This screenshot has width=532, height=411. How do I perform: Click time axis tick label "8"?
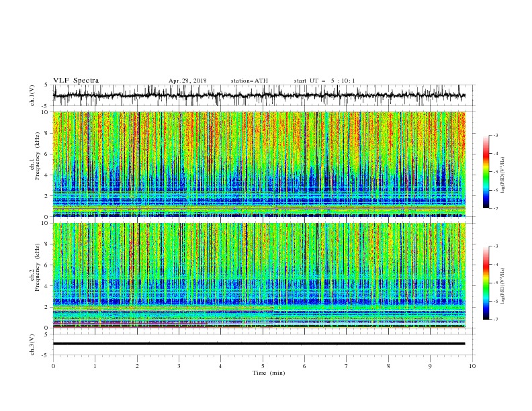coord(388,366)
